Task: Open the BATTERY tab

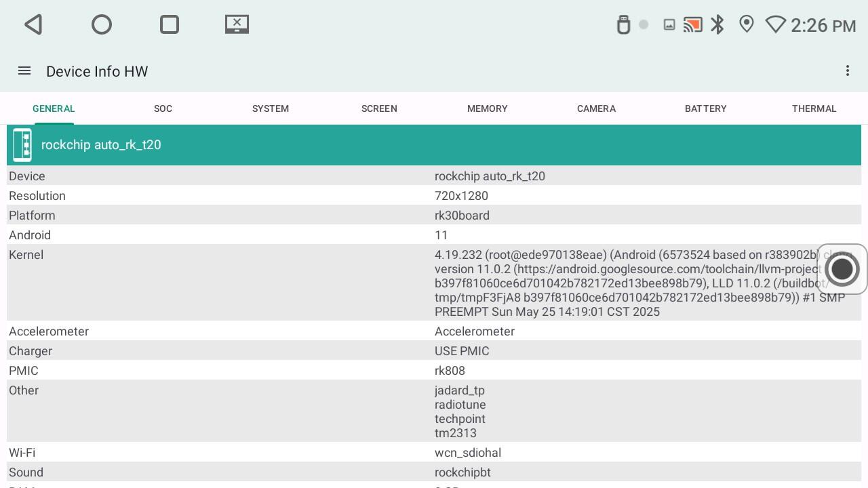Action: pyautogui.click(x=705, y=108)
